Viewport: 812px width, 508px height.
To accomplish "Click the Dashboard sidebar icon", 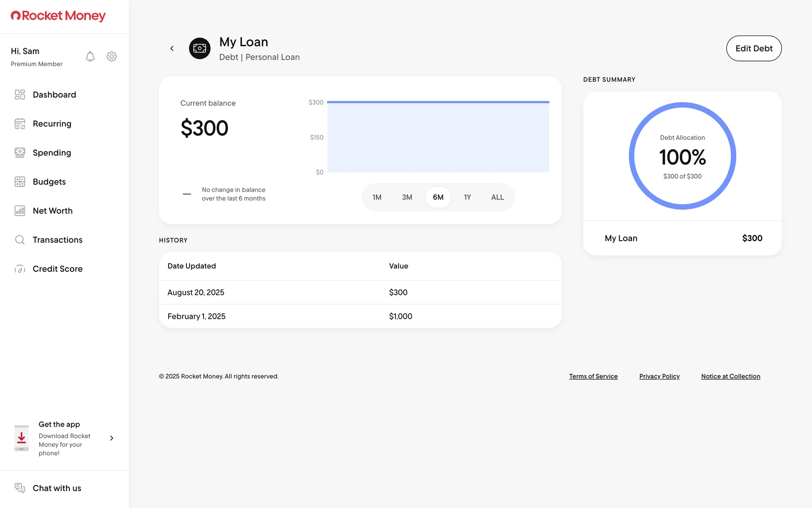I will [x=20, y=94].
